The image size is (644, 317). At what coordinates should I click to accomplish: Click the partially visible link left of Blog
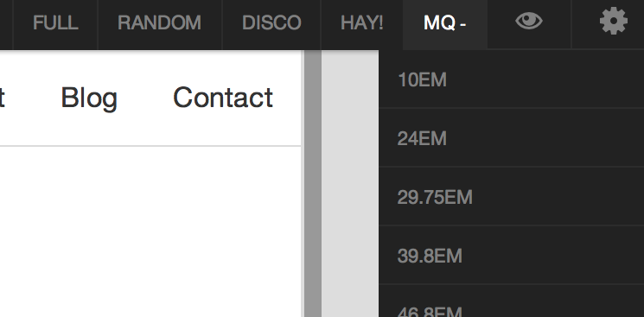pos(2,98)
